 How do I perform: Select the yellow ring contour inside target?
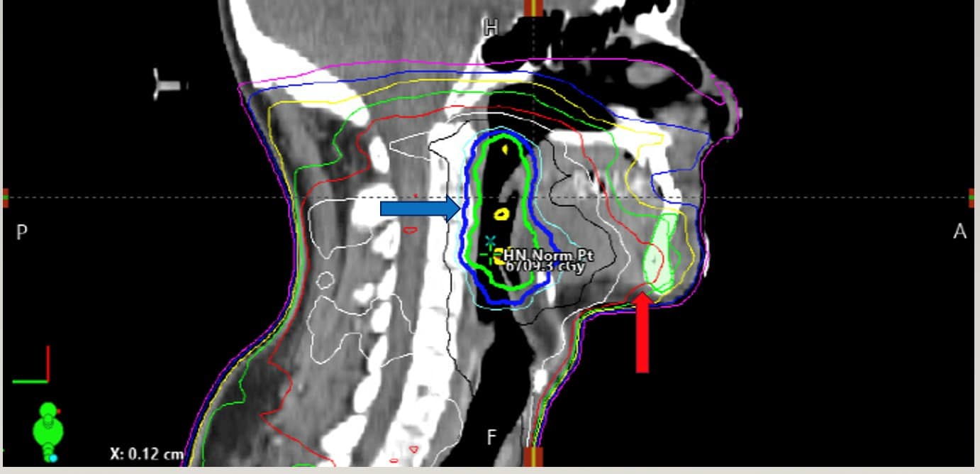(x=502, y=214)
